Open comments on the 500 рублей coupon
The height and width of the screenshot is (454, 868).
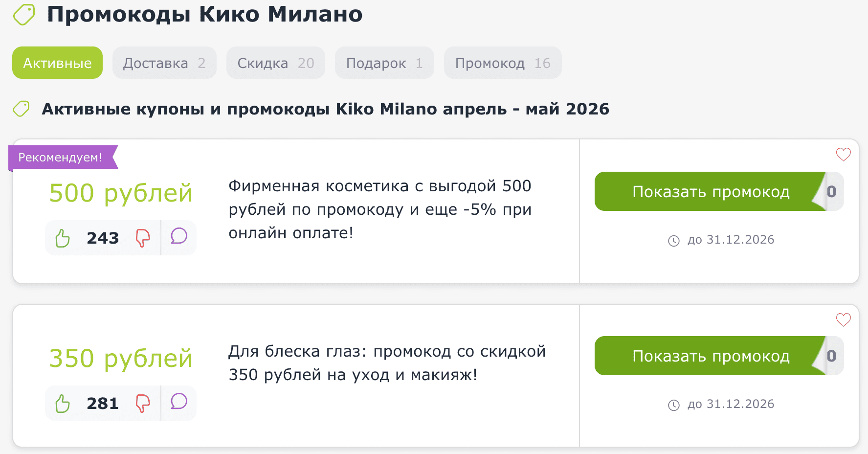(x=179, y=238)
